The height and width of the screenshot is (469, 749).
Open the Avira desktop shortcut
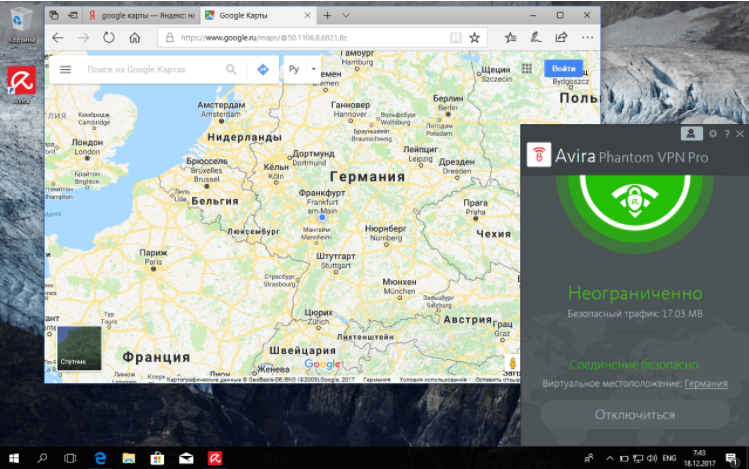click(x=21, y=84)
